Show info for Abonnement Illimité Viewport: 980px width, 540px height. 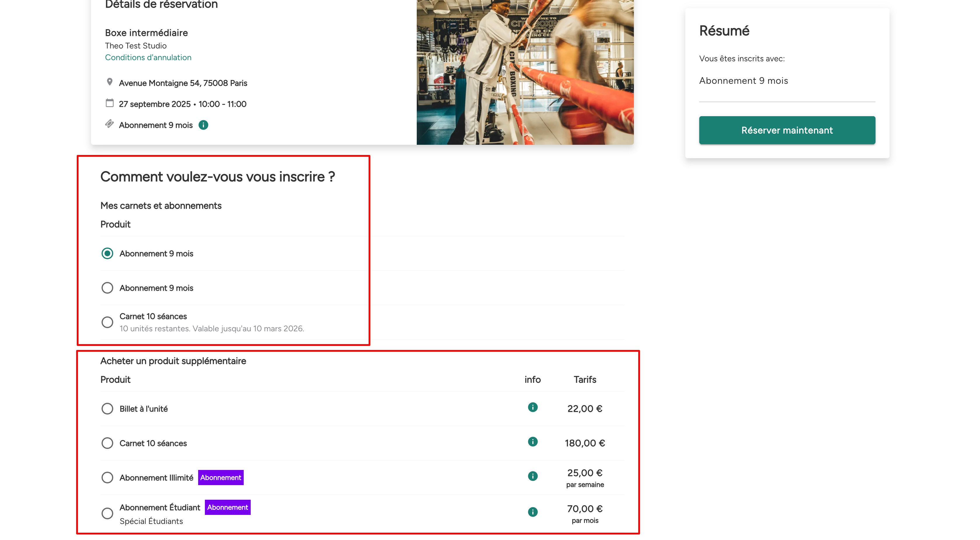click(x=533, y=476)
